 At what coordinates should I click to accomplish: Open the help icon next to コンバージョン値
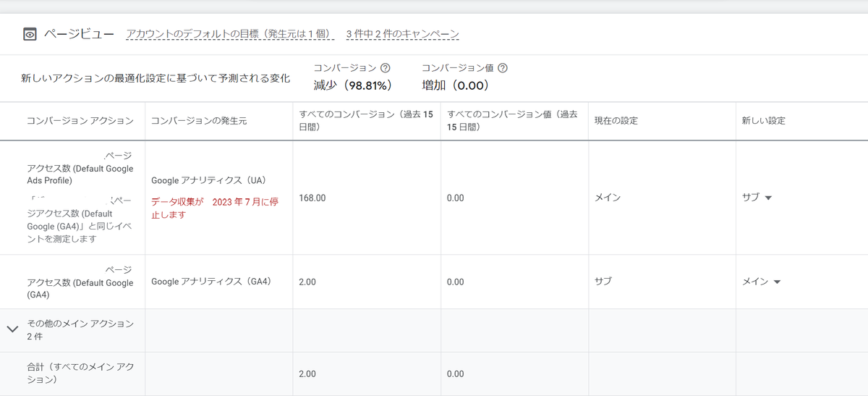pos(503,68)
